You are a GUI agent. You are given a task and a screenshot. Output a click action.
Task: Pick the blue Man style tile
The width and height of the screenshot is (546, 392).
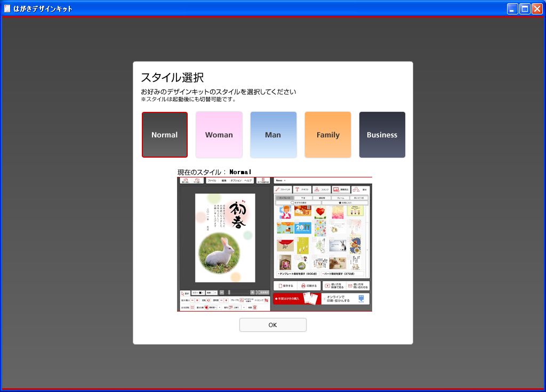point(273,135)
